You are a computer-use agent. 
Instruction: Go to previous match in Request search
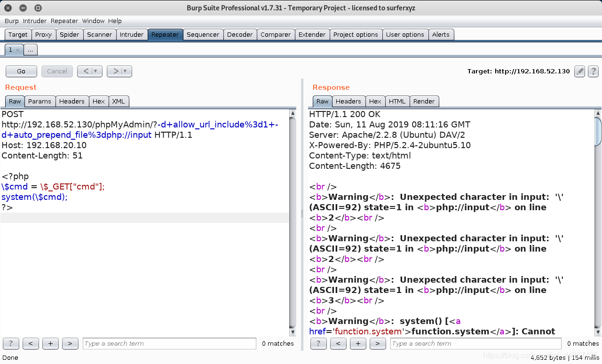click(31, 344)
